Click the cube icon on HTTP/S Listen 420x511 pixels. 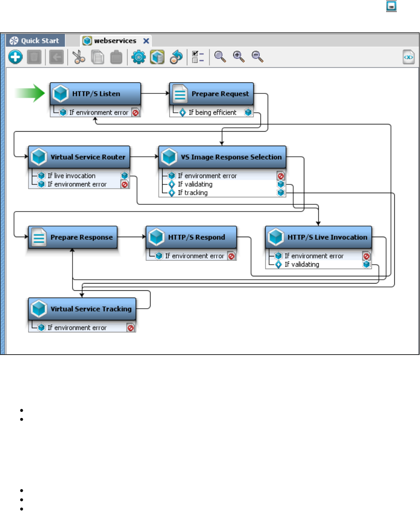point(60,93)
